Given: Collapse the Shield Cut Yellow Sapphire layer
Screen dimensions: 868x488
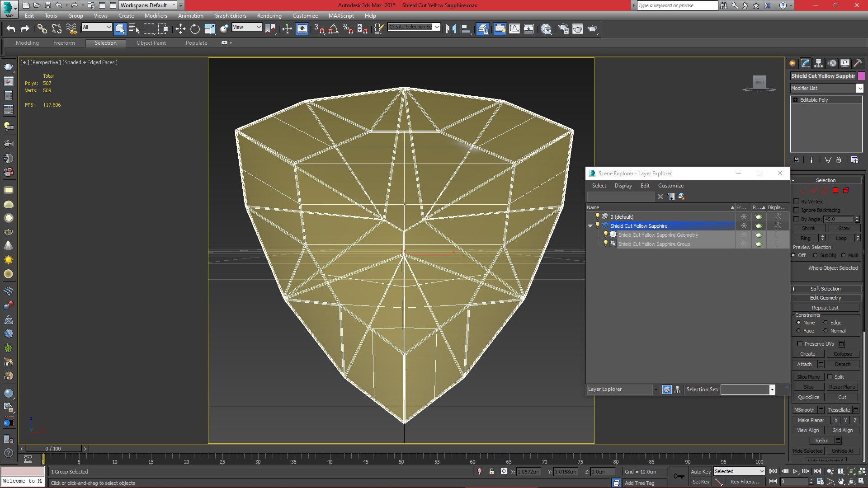Looking at the screenshot, I should tap(590, 226).
